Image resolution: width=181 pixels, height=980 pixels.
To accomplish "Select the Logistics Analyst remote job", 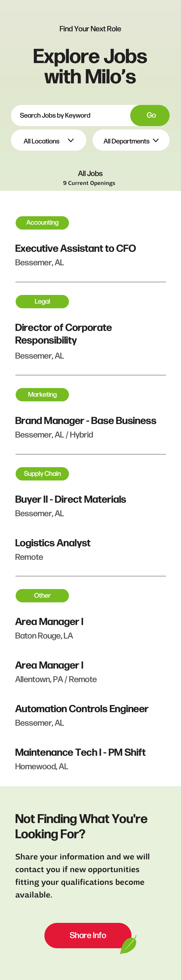I will point(52,543).
